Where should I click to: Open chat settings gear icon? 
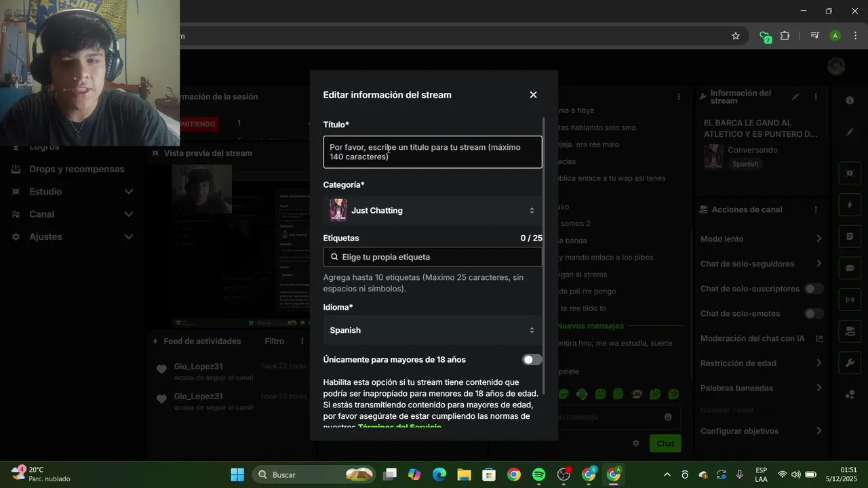636,443
